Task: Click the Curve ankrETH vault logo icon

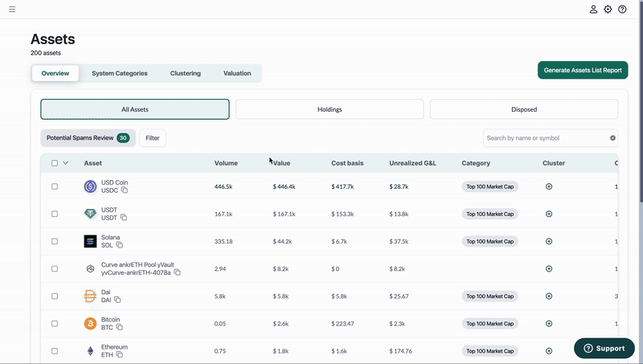Action: pyautogui.click(x=90, y=269)
